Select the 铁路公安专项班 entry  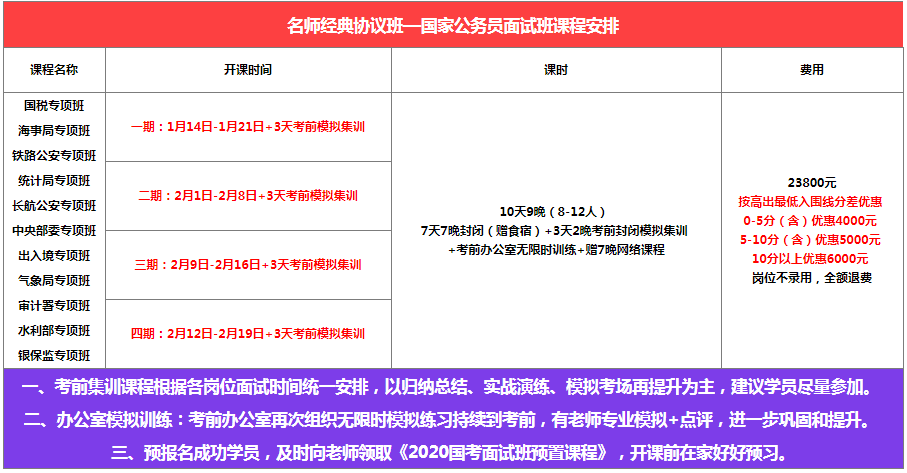(x=54, y=155)
